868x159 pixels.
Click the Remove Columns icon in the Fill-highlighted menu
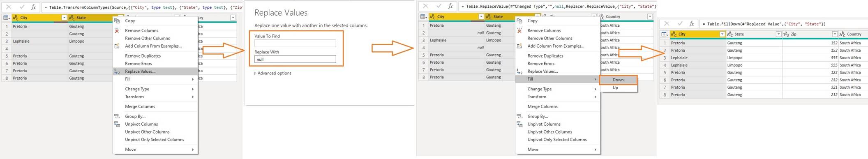tap(519, 30)
